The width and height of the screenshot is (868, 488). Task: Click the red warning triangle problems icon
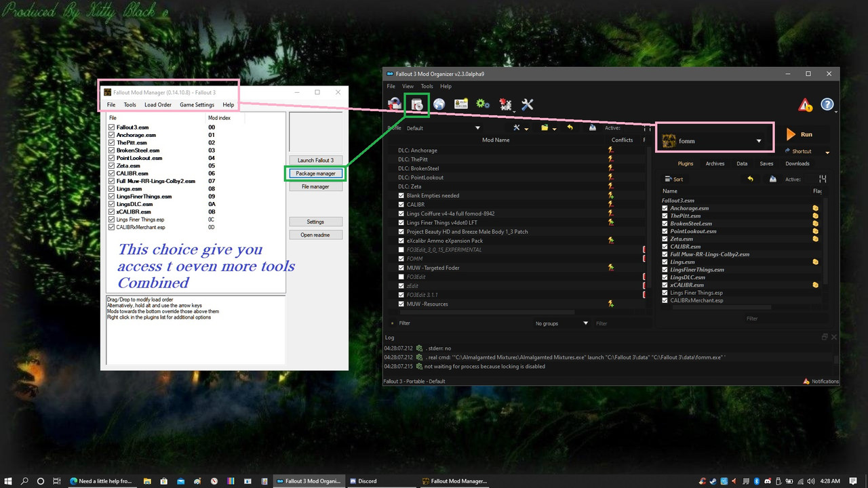click(x=805, y=104)
